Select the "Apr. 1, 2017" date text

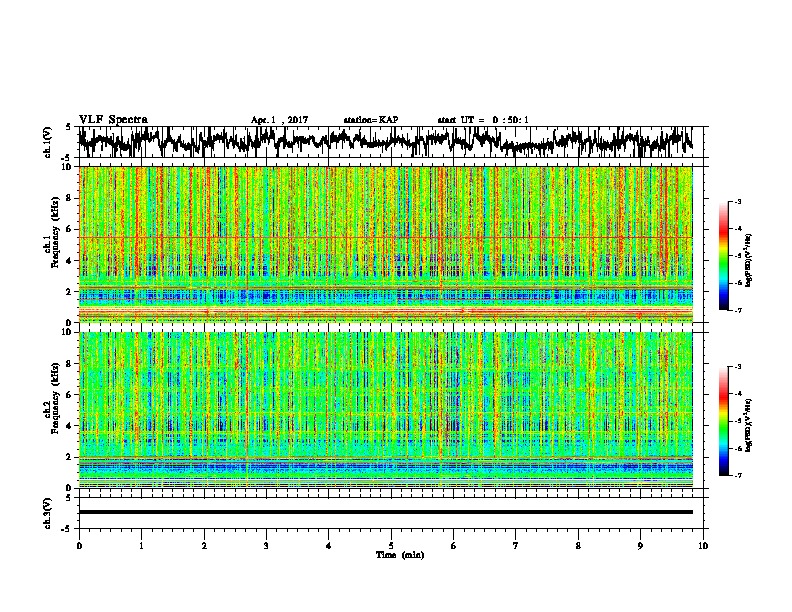point(279,120)
